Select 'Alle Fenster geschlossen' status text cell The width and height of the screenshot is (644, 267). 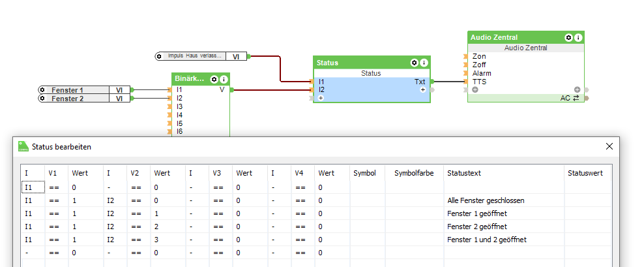(x=486, y=200)
